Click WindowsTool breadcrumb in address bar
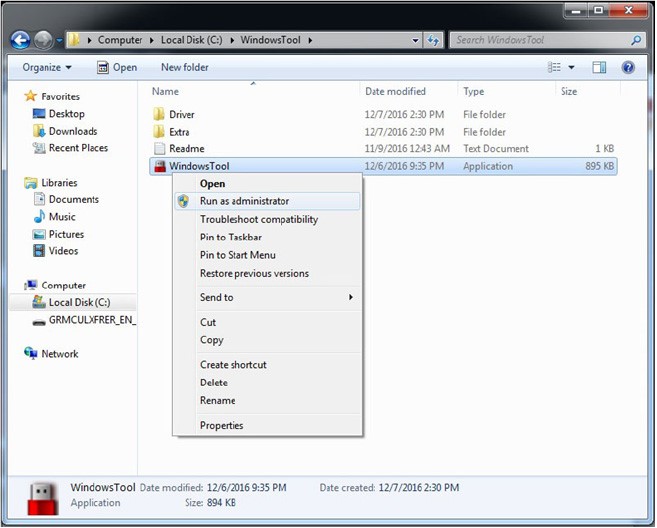 [x=270, y=40]
